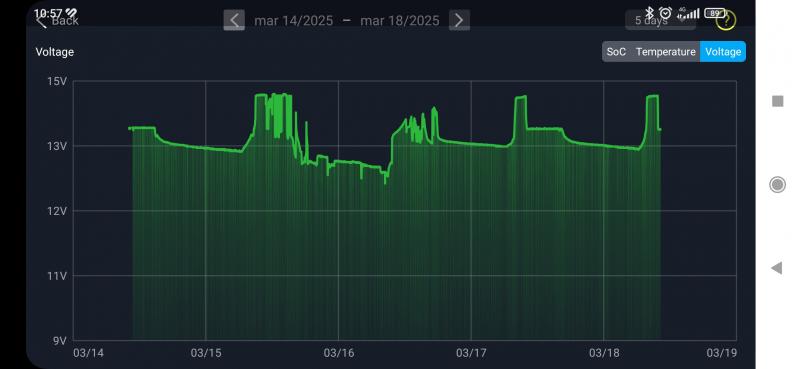Open the yellow help question mark

[x=726, y=21]
